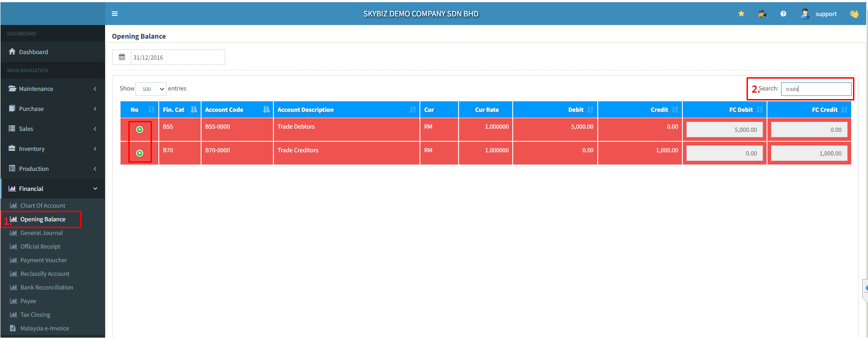Click the hamburger menu icon in header
Image resolution: width=868 pixels, height=339 pixels.
[x=115, y=14]
